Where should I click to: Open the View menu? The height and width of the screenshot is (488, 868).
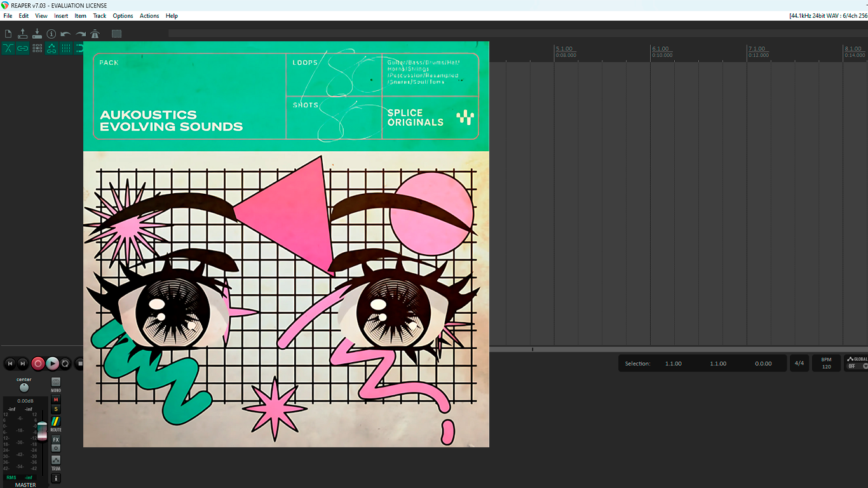coord(41,16)
